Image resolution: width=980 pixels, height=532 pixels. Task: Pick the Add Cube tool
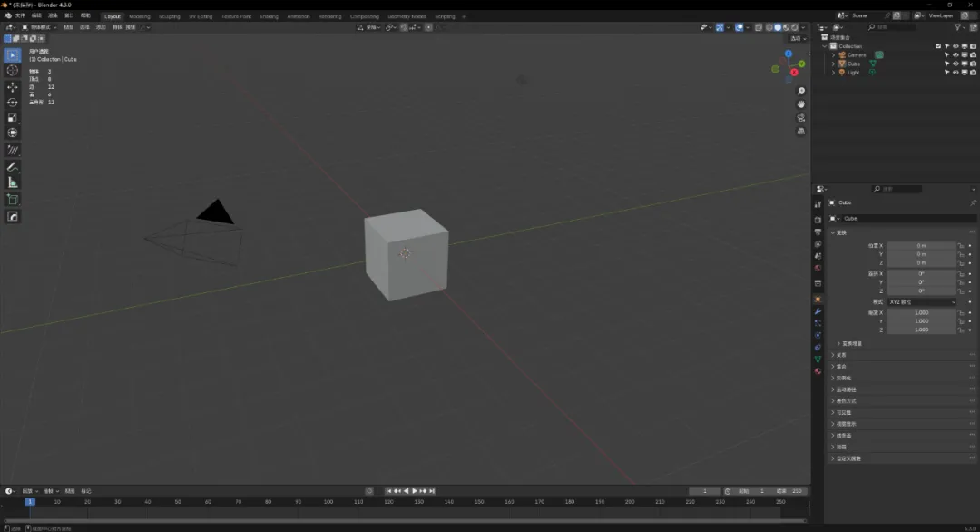13,200
